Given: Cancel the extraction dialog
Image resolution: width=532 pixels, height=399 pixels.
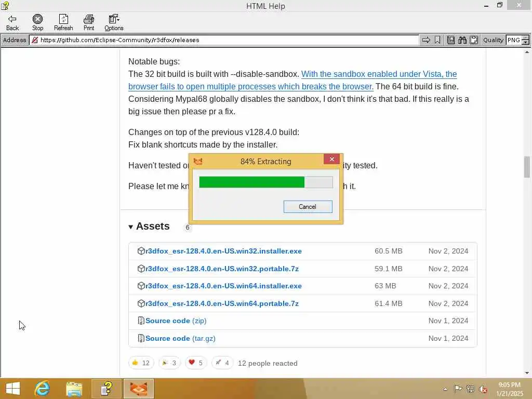Looking at the screenshot, I should (308, 207).
